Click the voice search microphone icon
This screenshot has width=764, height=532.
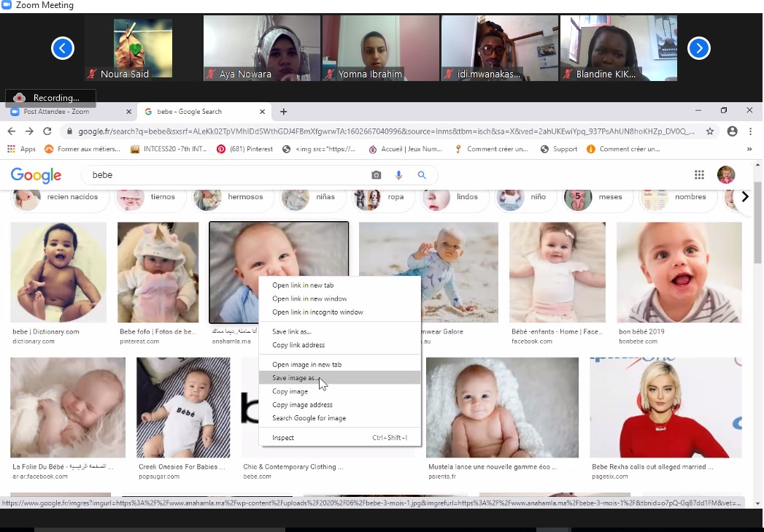click(x=399, y=175)
